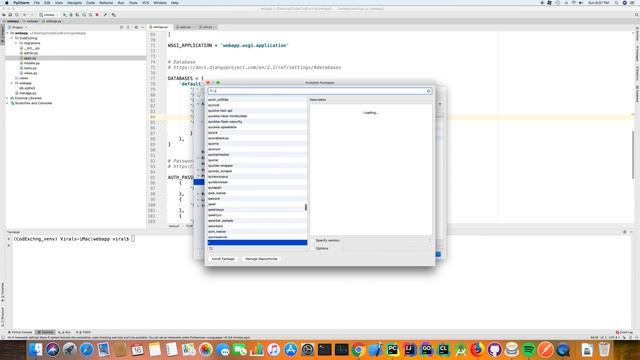Open the Tools menu

click(x=133, y=3)
